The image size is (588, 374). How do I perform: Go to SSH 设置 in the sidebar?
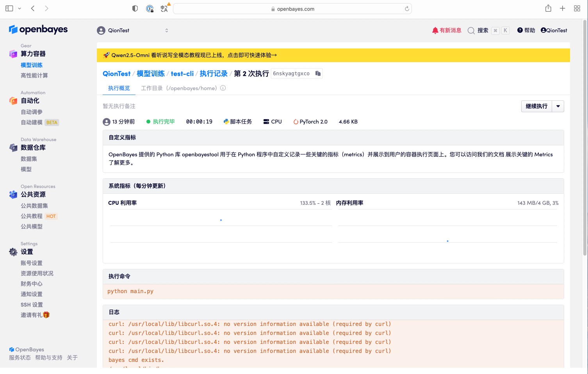(32, 304)
